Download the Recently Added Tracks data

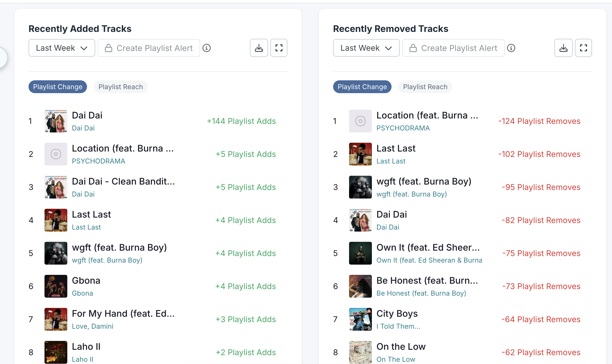(x=259, y=48)
